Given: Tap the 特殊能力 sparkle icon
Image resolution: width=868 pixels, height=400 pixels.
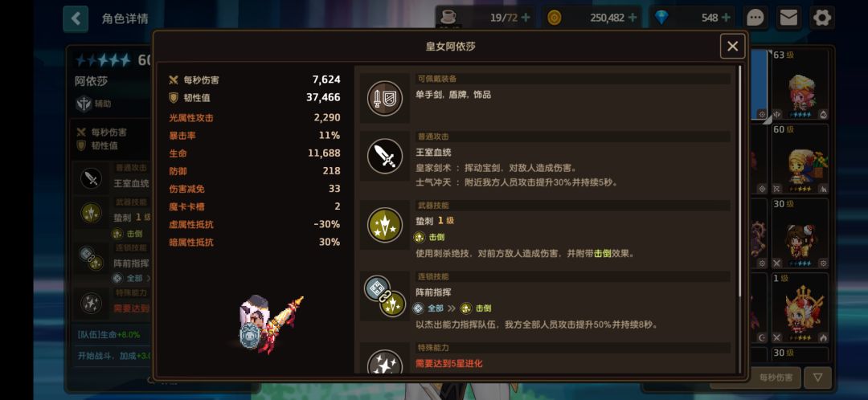Looking at the screenshot, I should click(x=385, y=361).
